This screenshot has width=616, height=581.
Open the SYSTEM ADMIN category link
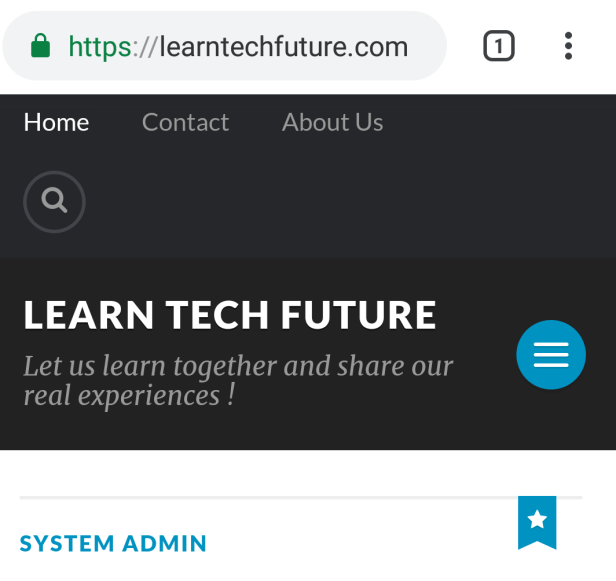[113, 544]
